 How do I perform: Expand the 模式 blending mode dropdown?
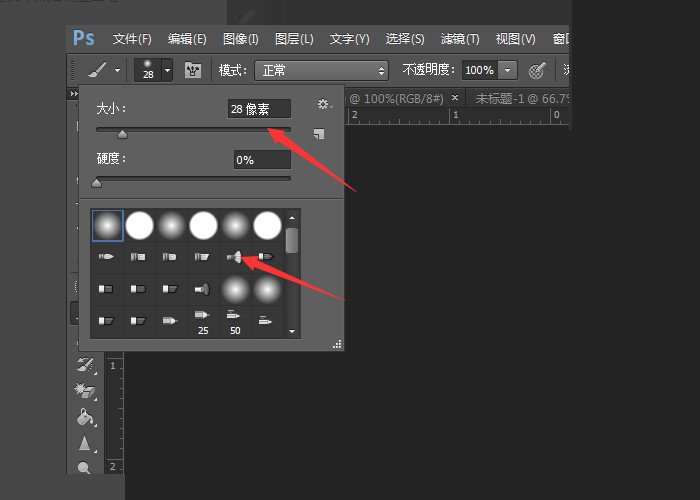click(322, 70)
